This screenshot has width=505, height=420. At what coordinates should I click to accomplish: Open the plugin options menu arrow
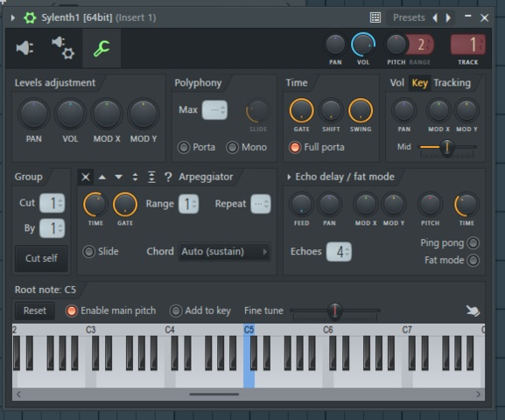pos(12,17)
